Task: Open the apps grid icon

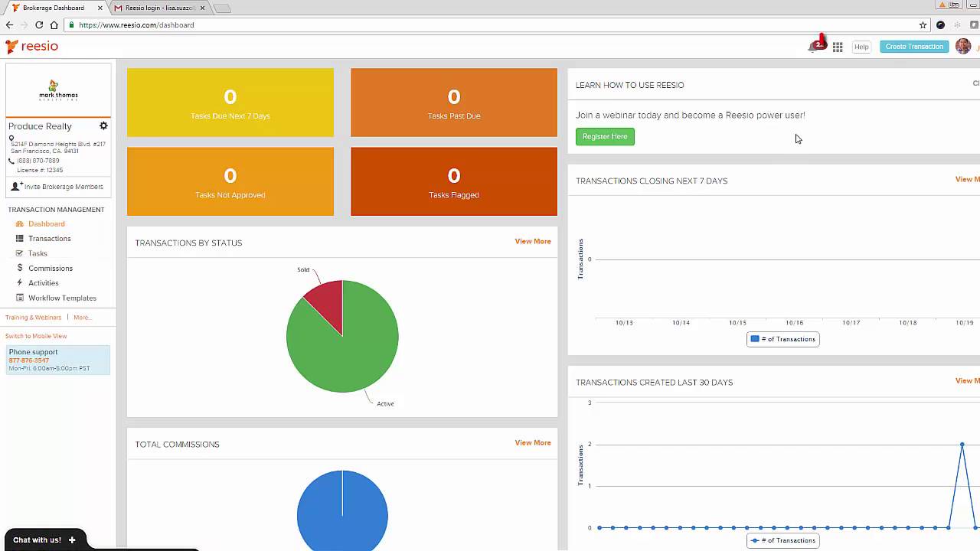Action: [838, 47]
